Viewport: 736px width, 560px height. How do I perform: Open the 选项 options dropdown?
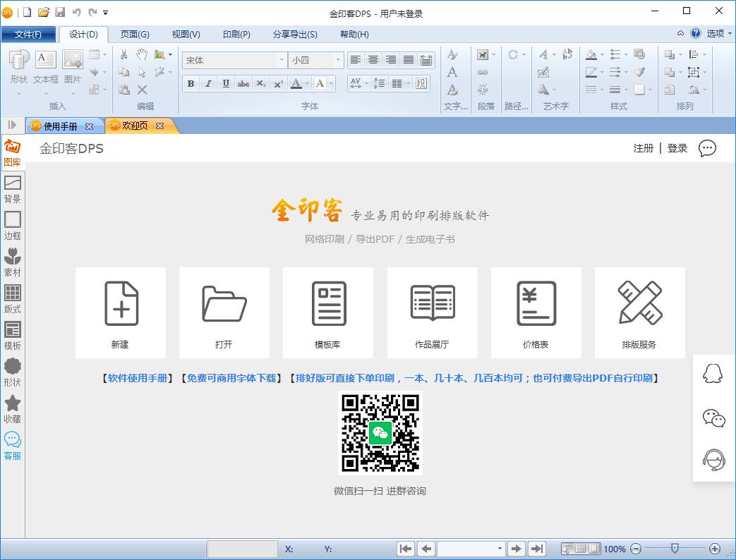[x=720, y=33]
